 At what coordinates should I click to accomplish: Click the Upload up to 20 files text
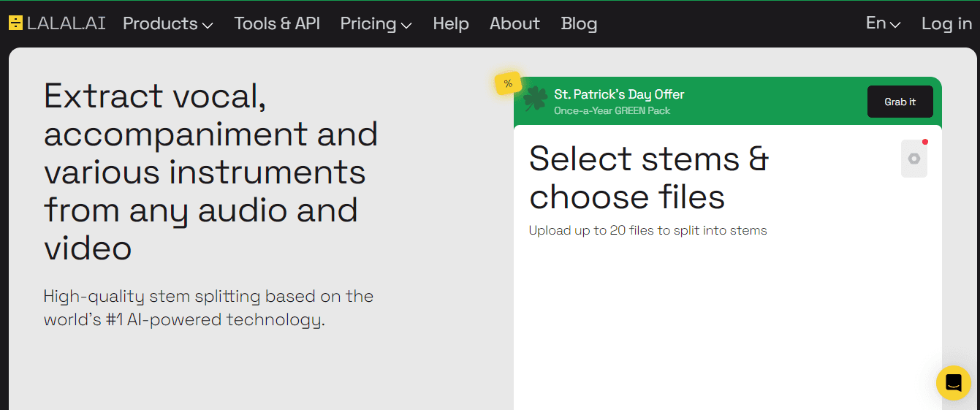pyautogui.click(x=647, y=230)
